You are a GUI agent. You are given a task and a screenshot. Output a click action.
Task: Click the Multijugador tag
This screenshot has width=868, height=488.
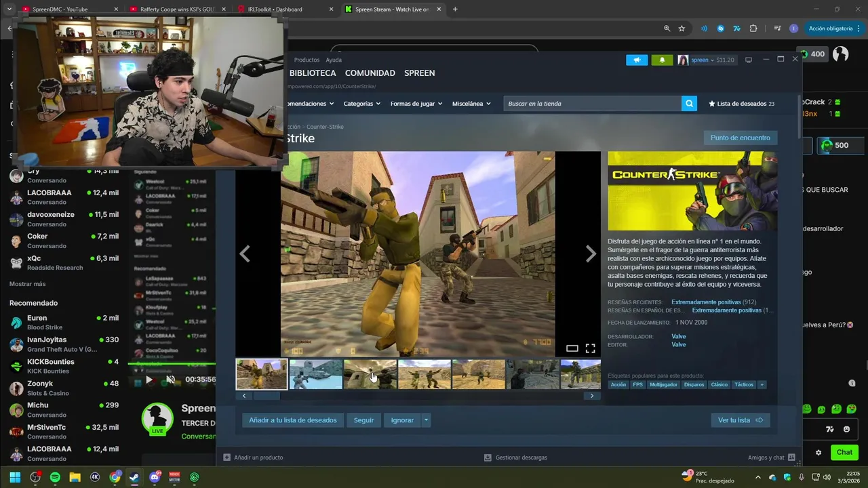(663, 384)
